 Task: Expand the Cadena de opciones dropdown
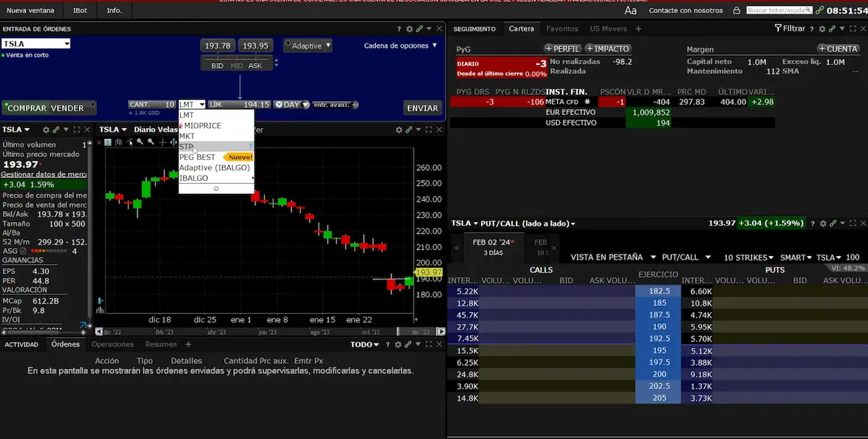click(401, 46)
